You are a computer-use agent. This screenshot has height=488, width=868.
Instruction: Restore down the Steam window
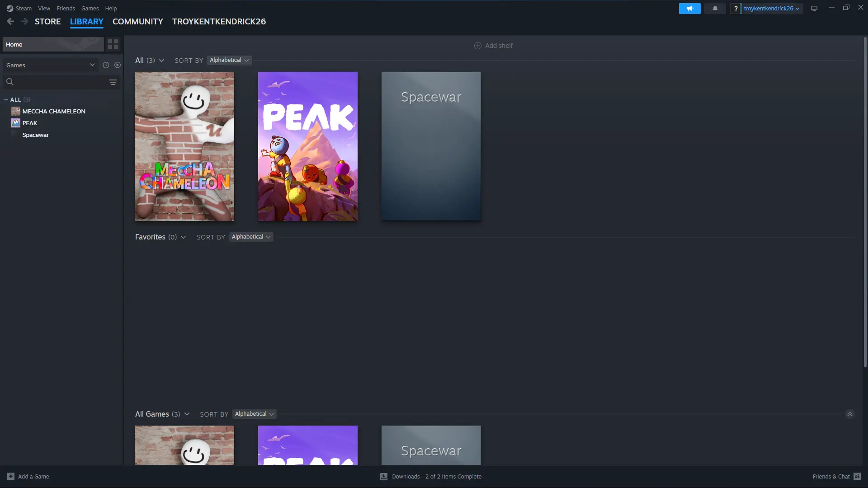pyautogui.click(x=846, y=8)
